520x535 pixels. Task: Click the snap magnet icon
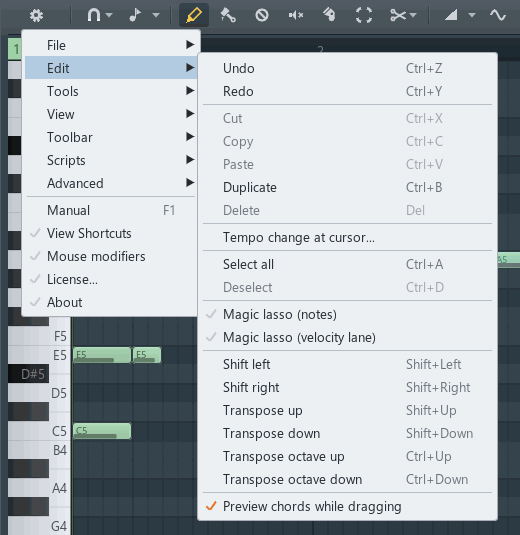(94, 15)
